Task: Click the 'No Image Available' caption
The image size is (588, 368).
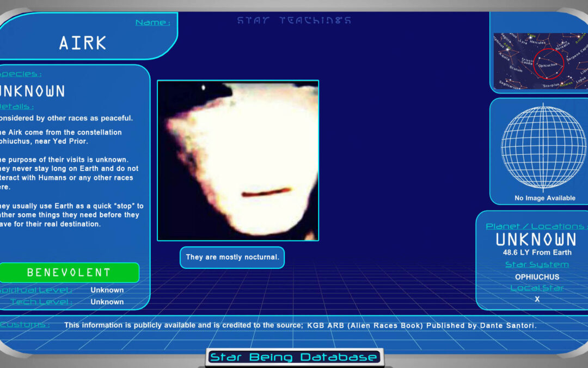Action: pyautogui.click(x=545, y=198)
